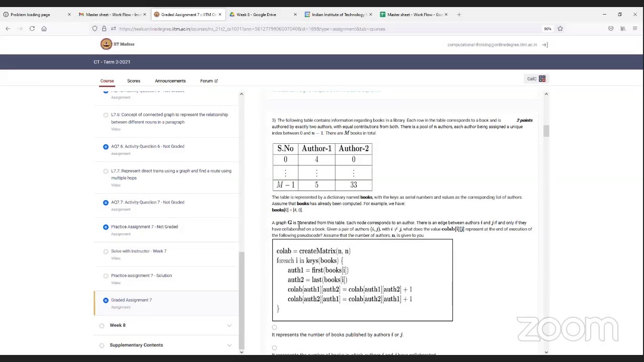Click the Forum external link icon
Viewport: 644px width, 362px height.
[x=216, y=81]
